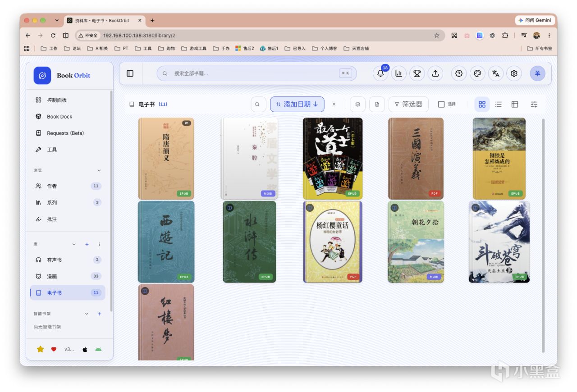The height and width of the screenshot is (392, 577).
Task: Click the document file icon beside 筛选器
Action: [377, 104]
